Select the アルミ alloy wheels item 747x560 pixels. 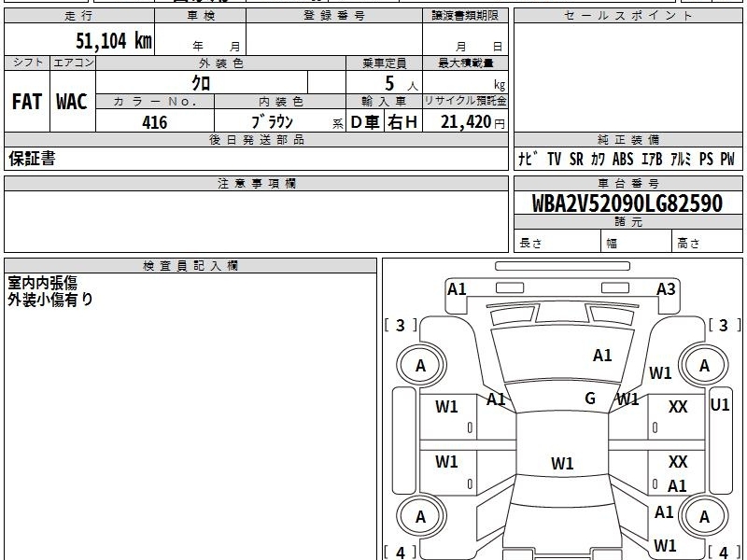(x=681, y=159)
